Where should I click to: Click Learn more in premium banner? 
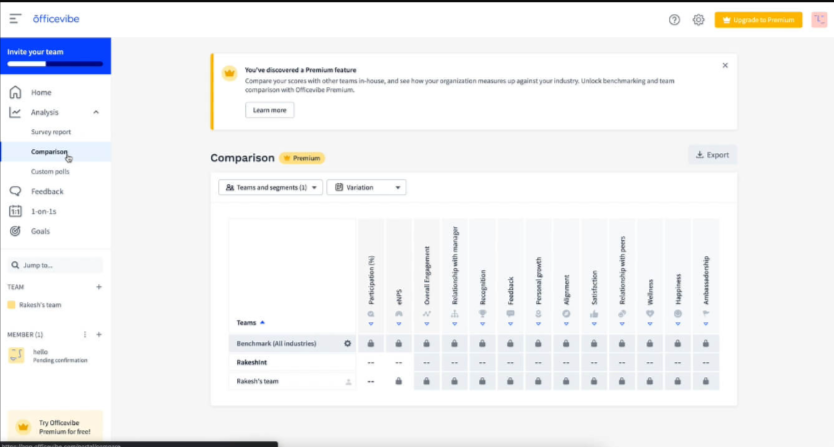270,110
